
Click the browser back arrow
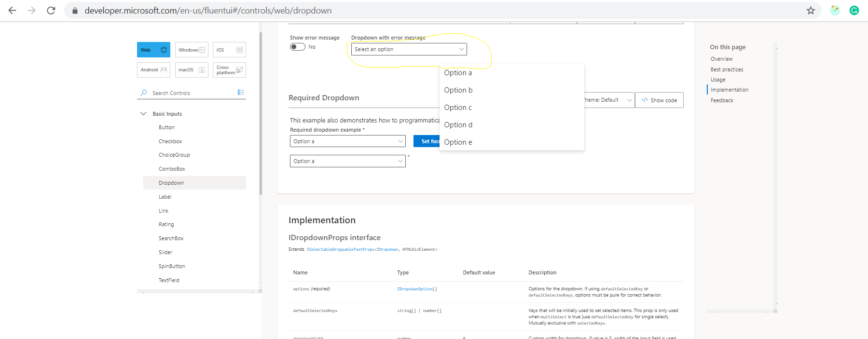tap(13, 10)
